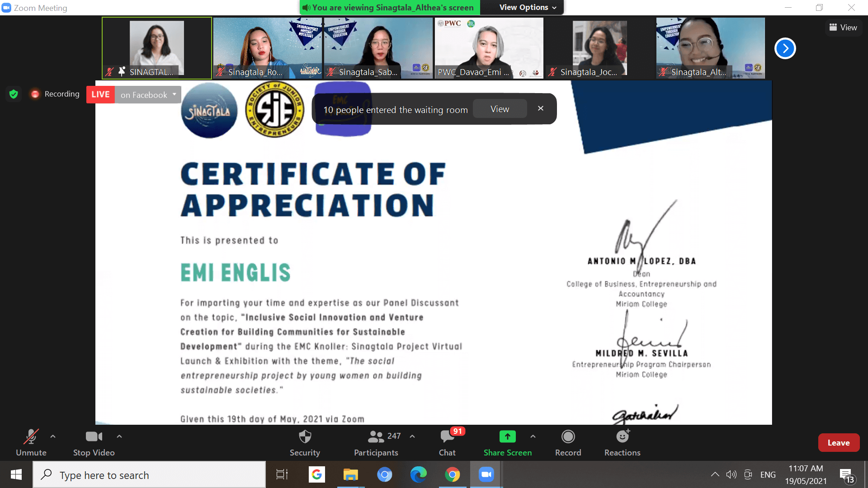The width and height of the screenshot is (868, 488).
Task: View the waiting room participants
Action: coord(500,109)
